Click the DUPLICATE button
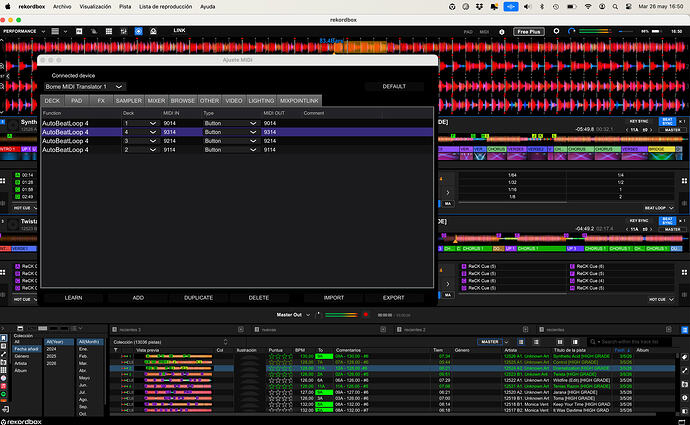 click(x=198, y=298)
